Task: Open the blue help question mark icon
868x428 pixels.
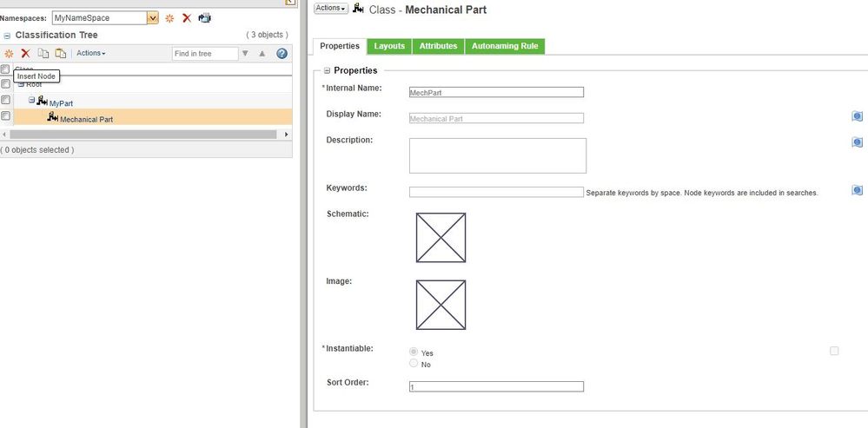Action: (282, 54)
